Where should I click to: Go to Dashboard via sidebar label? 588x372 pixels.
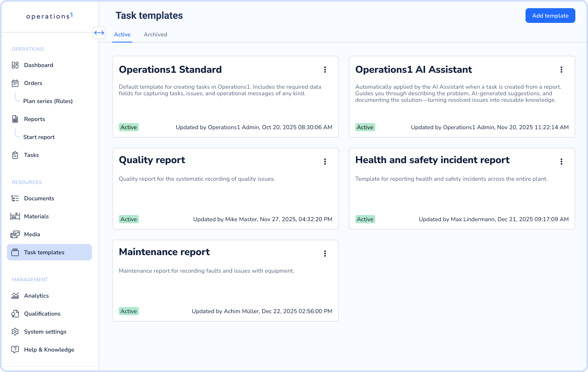[38, 65]
